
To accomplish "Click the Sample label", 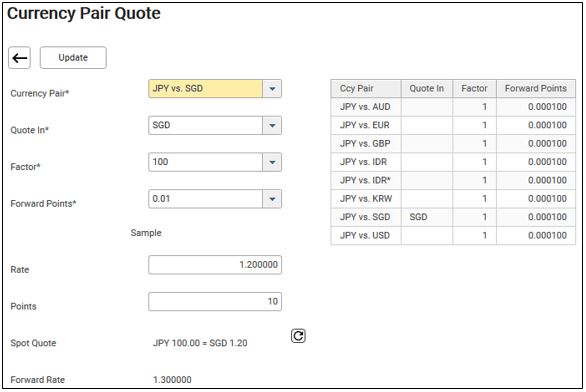I will [146, 233].
